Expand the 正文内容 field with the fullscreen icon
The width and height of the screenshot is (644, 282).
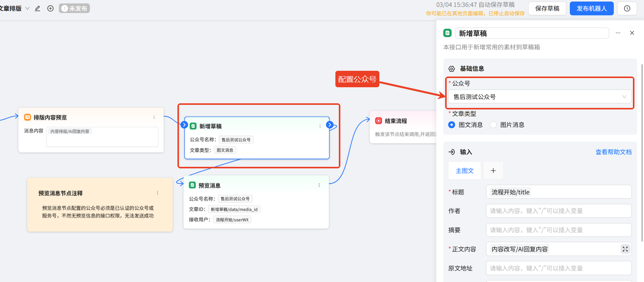pyautogui.click(x=625, y=249)
